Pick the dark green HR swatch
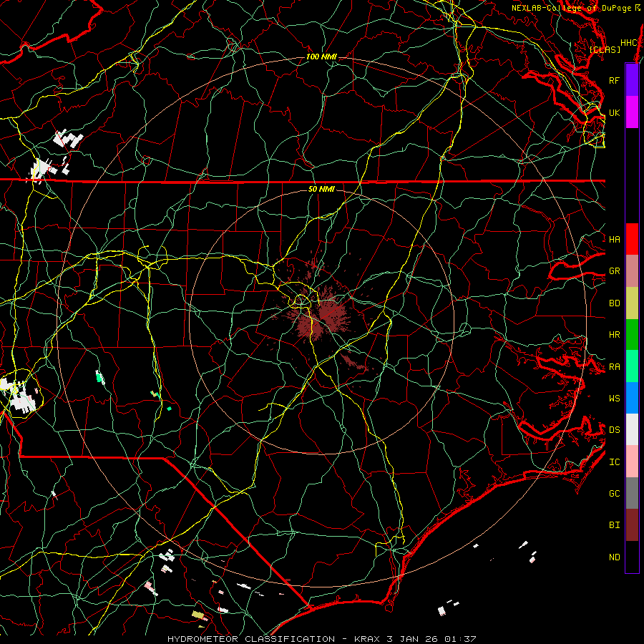Viewport: 644px width, 644px height. [x=632, y=335]
